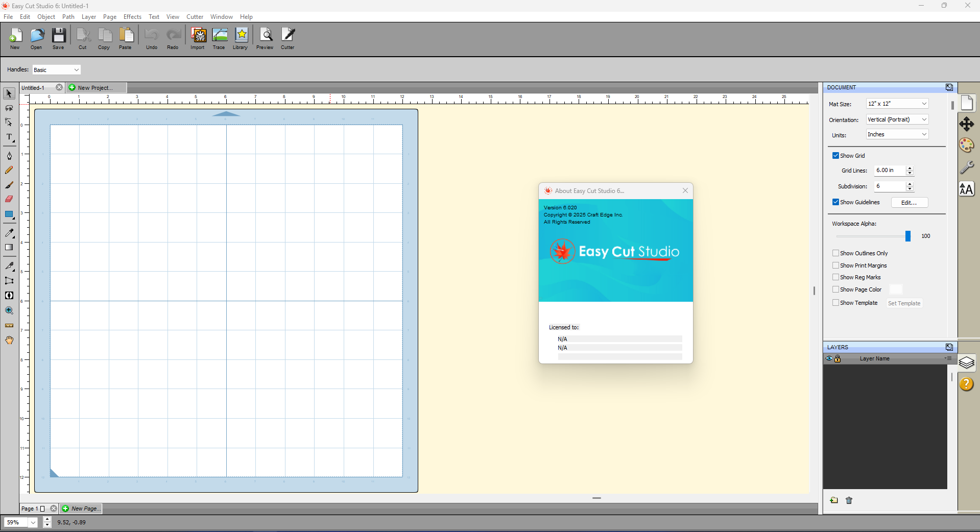Open the Effects menu
This screenshot has width=980, height=532.
click(x=132, y=17)
